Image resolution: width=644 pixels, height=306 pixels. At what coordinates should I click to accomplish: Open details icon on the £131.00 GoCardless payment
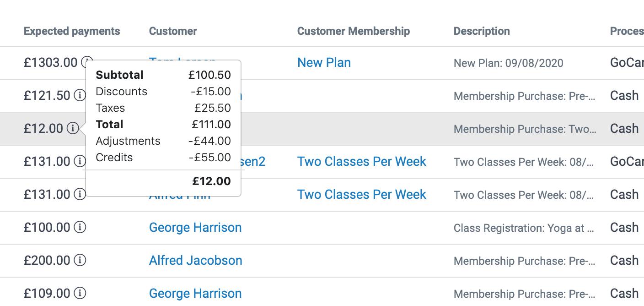pos(80,162)
